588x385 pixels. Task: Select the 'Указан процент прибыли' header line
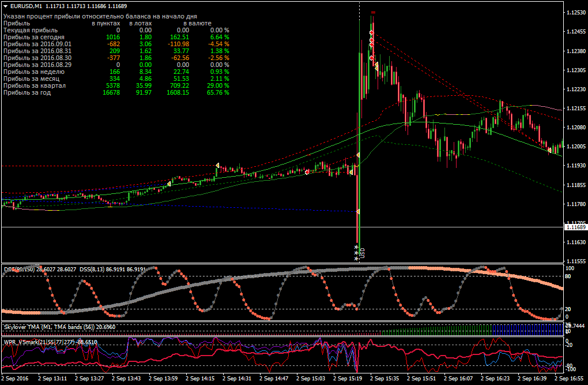point(100,17)
